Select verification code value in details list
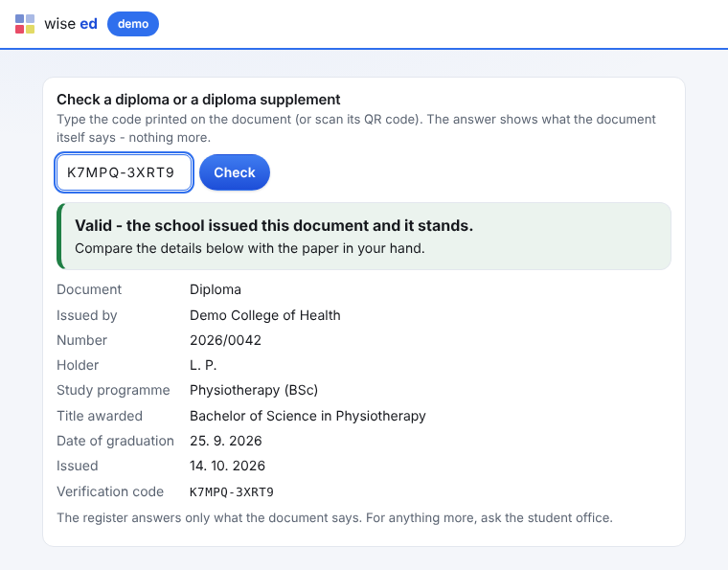This screenshot has width=728, height=570. [x=232, y=492]
